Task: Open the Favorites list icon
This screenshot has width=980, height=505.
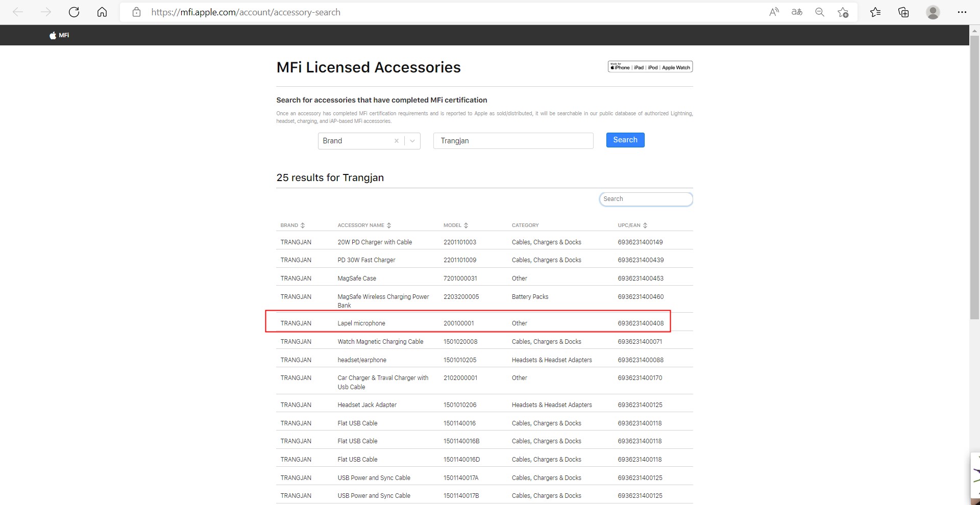Action: pos(875,12)
